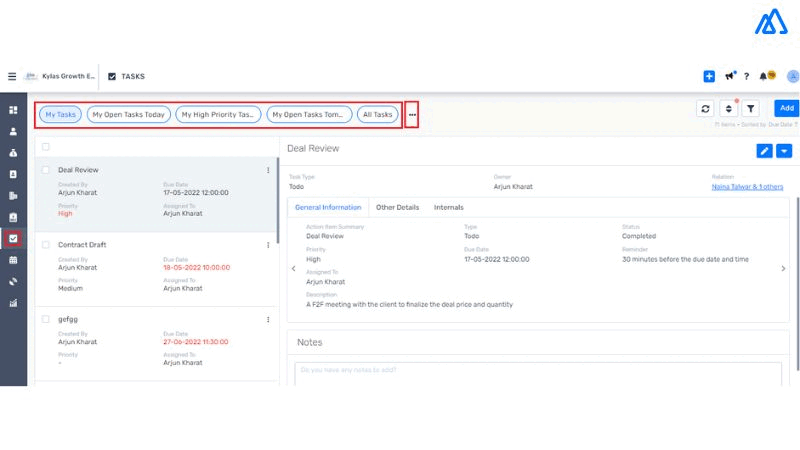Open the announcements megaphone icon
Image resolution: width=800 pixels, height=450 pixels.
(x=730, y=76)
